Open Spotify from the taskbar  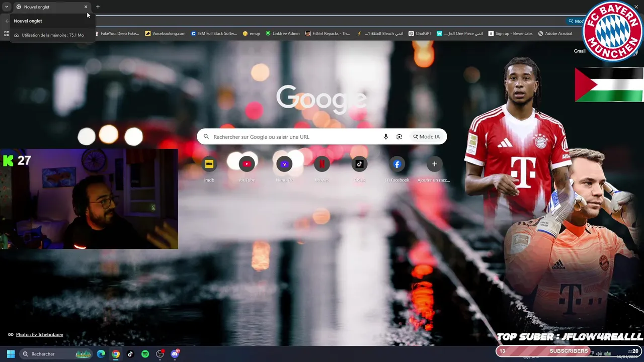[145, 354]
